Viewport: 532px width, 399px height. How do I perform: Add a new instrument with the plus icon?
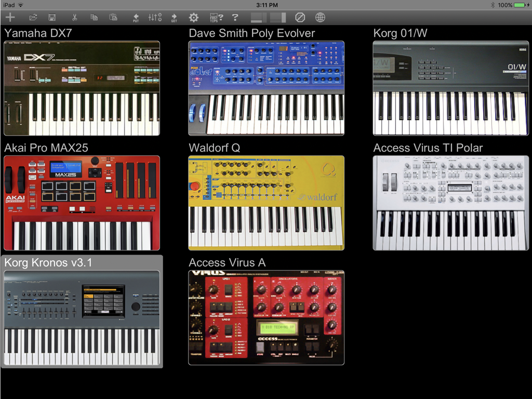9,17
